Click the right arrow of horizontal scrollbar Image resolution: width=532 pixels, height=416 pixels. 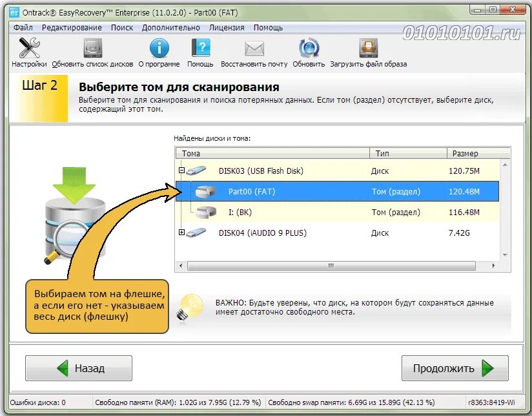(x=493, y=265)
